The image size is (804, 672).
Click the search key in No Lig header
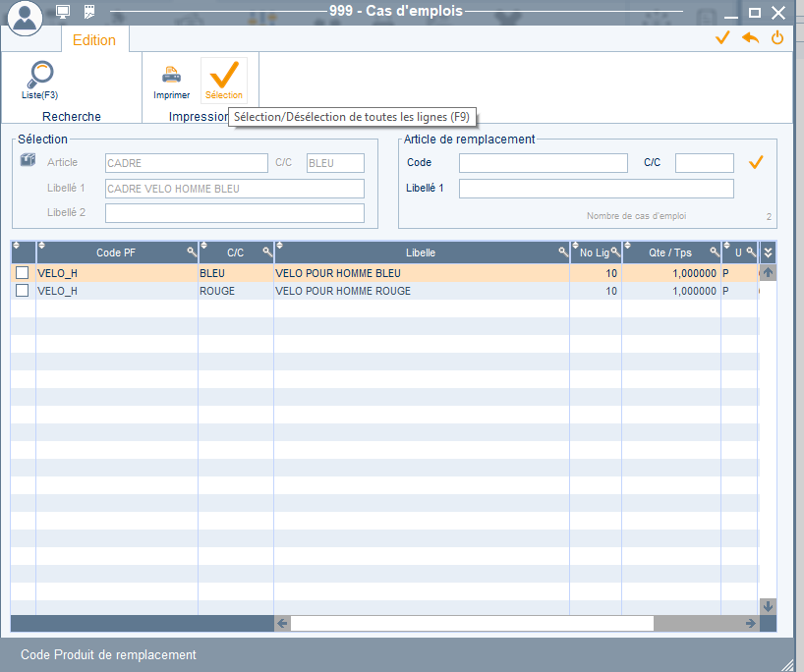pyautogui.click(x=615, y=252)
